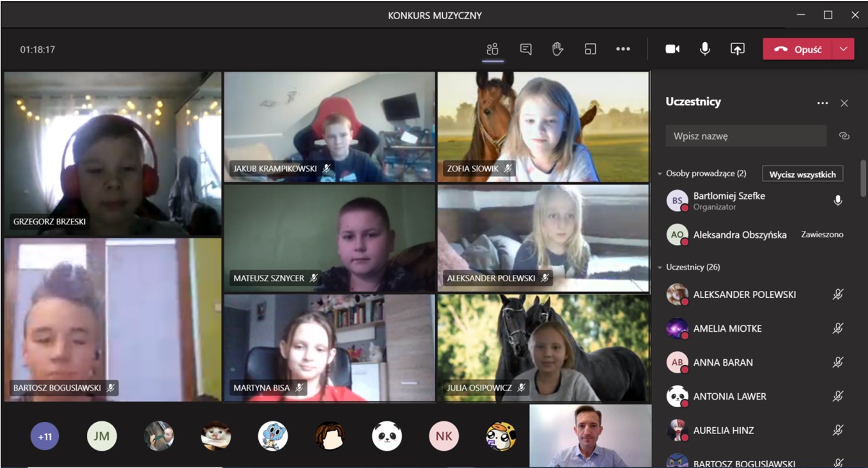This screenshot has width=868, height=468.
Task: Open more actions ellipsis in toolbar
Action: click(623, 49)
